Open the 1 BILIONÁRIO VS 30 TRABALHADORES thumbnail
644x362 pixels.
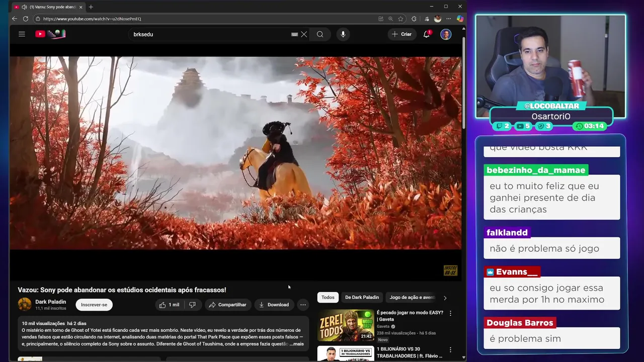[346, 354]
